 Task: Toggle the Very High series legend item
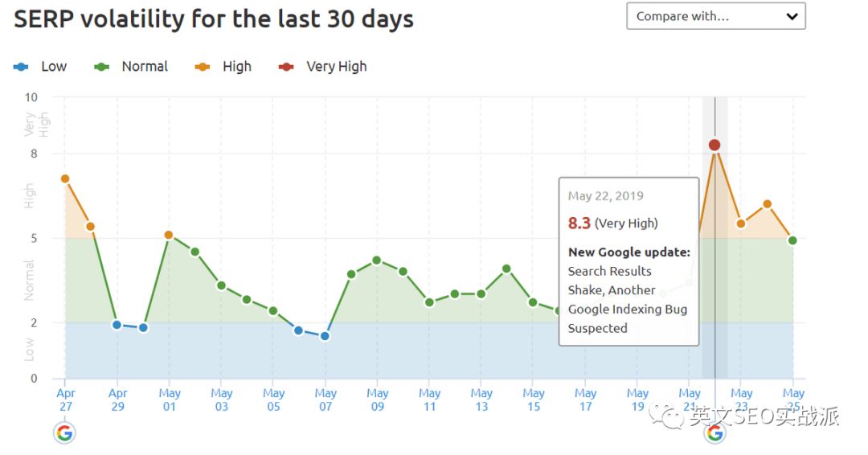coord(323,67)
